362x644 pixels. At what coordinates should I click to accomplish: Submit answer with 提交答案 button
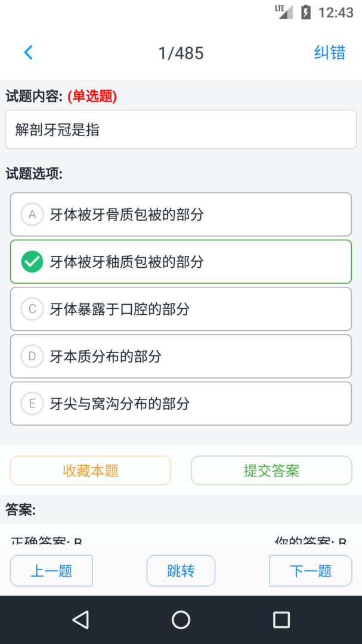click(271, 470)
